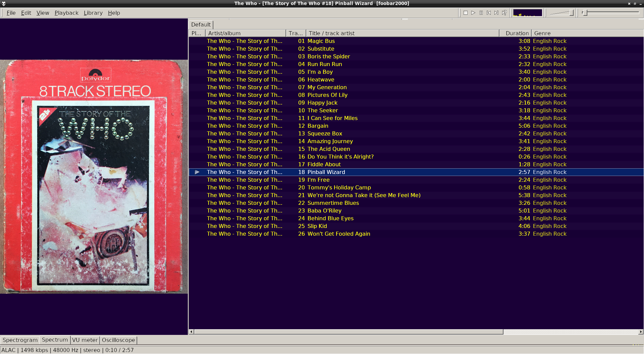Pause the track with the Pause button
The image size is (644, 354).
click(481, 13)
